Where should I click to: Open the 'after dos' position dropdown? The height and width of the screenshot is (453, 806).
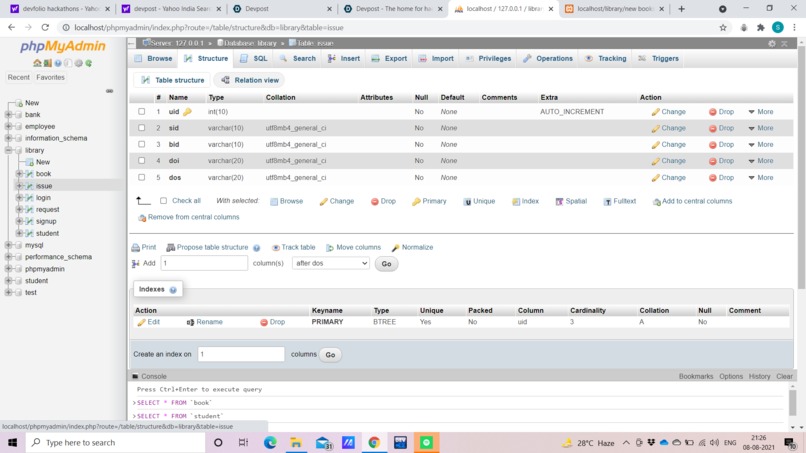(331, 263)
